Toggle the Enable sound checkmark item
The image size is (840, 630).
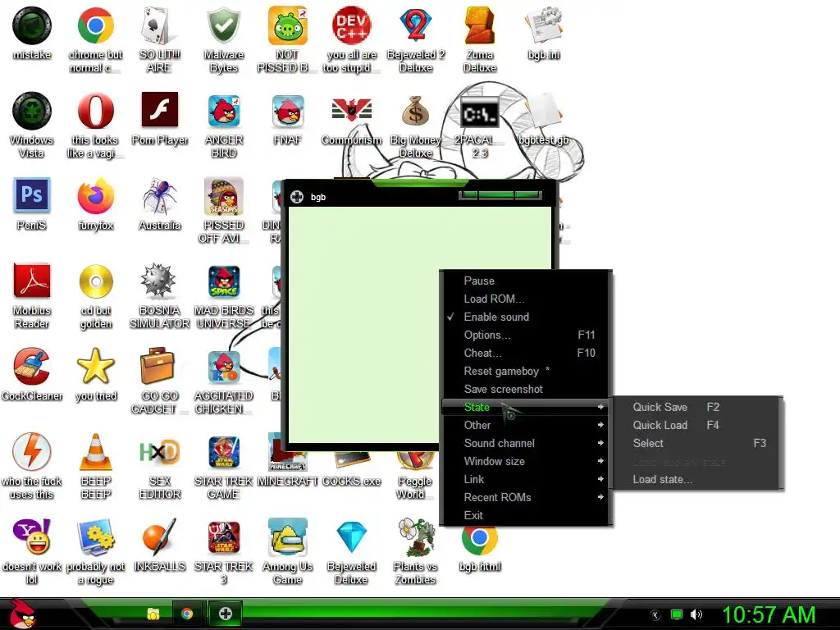[x=524, y=317]
